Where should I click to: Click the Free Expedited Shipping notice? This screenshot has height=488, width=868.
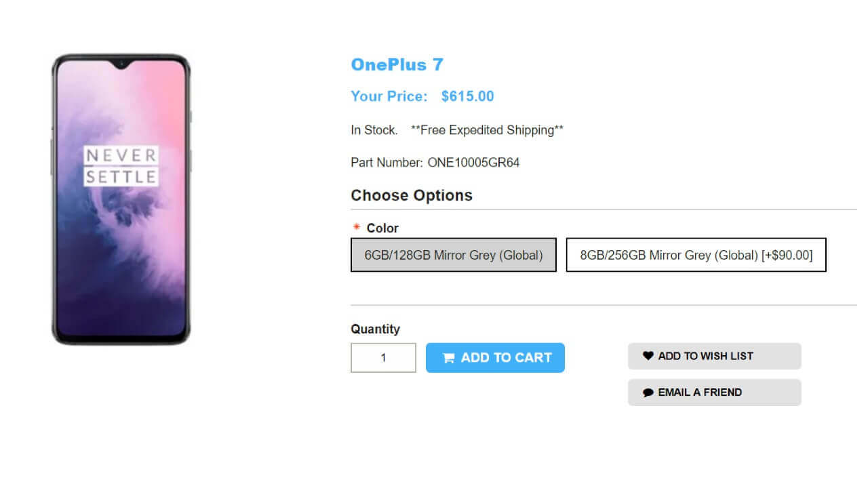click(487, 130)
